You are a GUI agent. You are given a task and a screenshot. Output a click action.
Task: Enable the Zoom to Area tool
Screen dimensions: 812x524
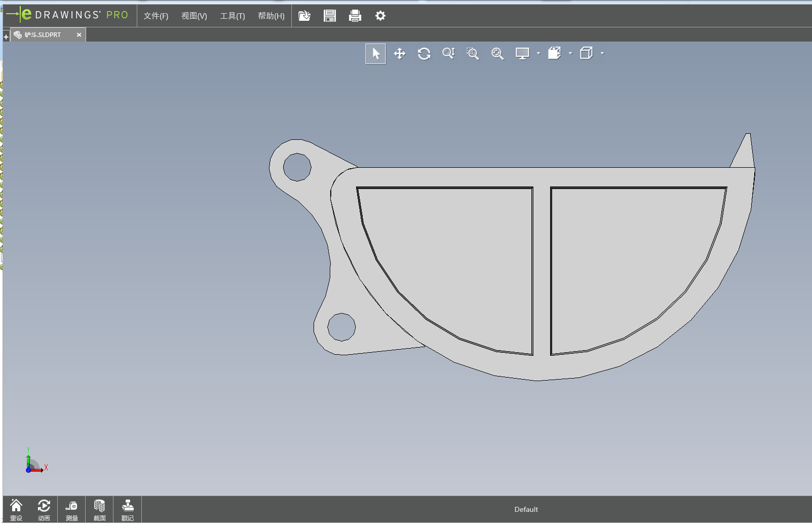coord(473,54)
